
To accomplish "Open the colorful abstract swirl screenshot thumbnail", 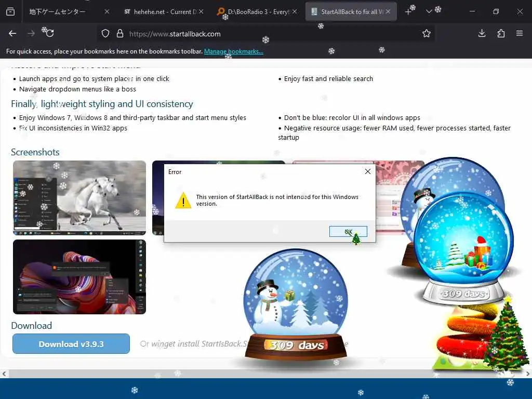I will (79, 277).
